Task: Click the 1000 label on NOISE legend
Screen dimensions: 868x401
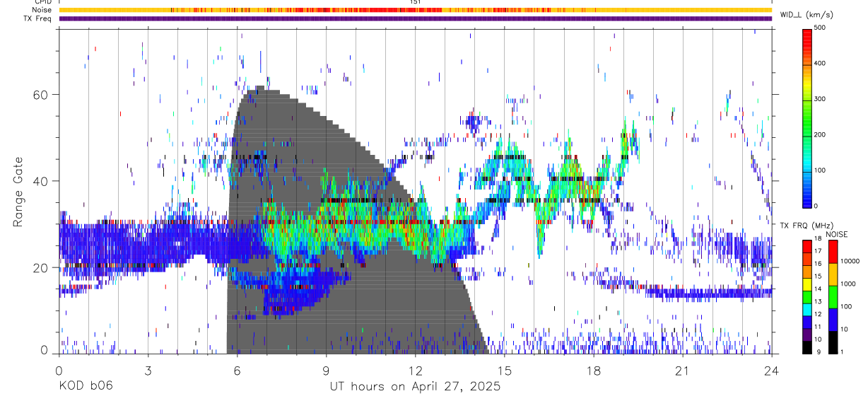Action: click(x=848, y=283)
